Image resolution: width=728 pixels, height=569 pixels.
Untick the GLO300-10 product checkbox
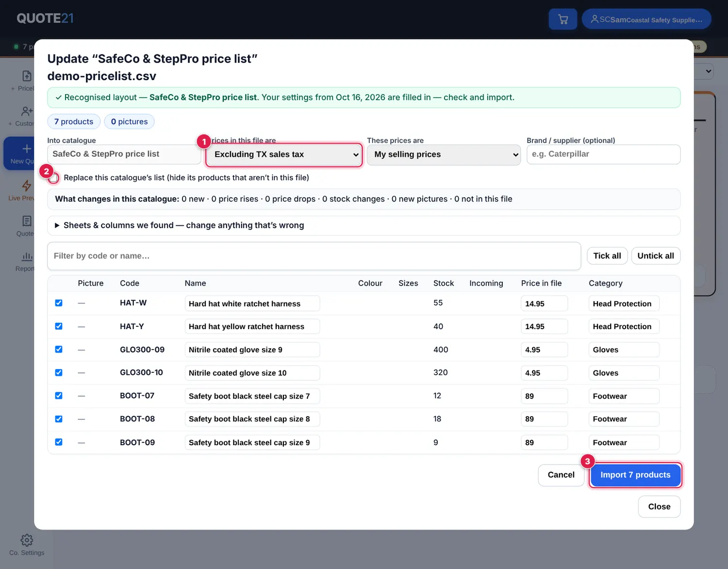click(x=59, y=372)
